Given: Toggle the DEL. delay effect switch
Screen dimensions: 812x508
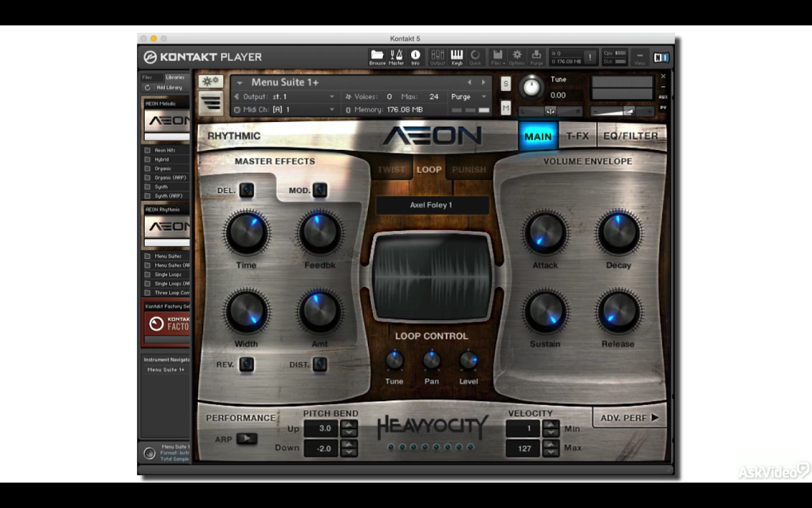Looking at the screenshot, I should coord(246,190).
